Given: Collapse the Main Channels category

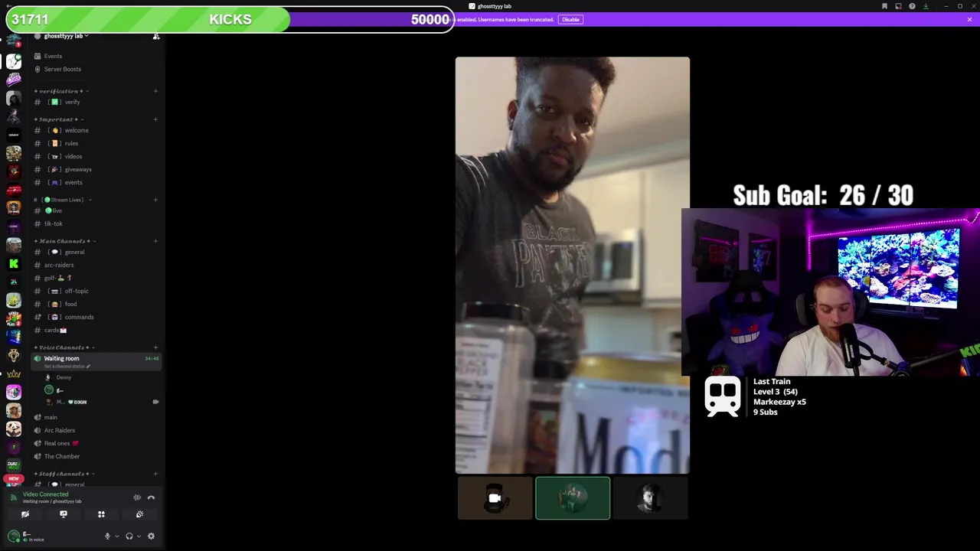Looking at the screenshot, I should coord(64,241).
